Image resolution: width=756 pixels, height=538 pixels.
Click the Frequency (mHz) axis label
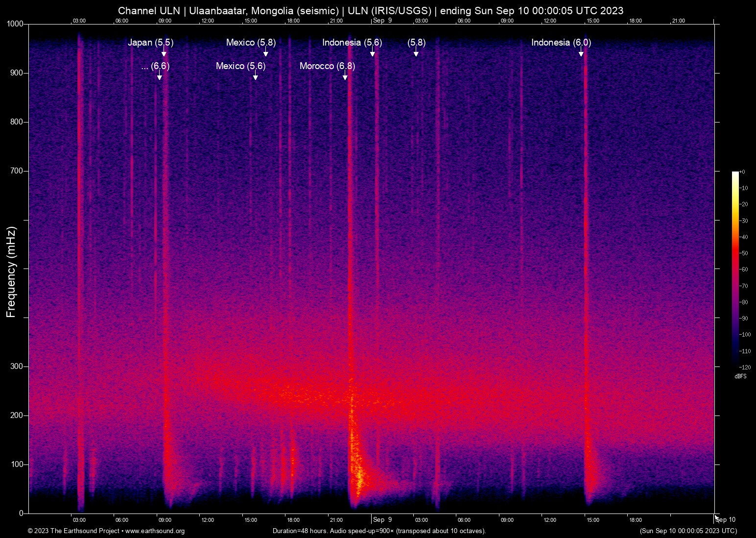11,272
